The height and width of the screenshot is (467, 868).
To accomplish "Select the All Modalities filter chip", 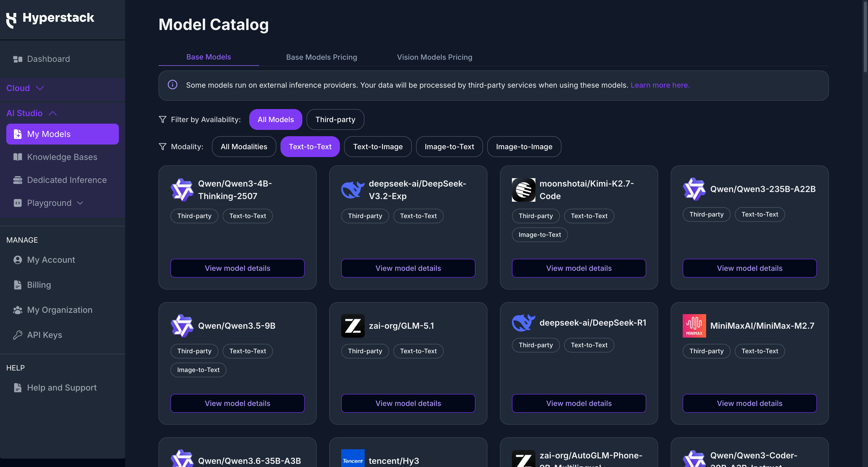I will click(x=244, y=146).
